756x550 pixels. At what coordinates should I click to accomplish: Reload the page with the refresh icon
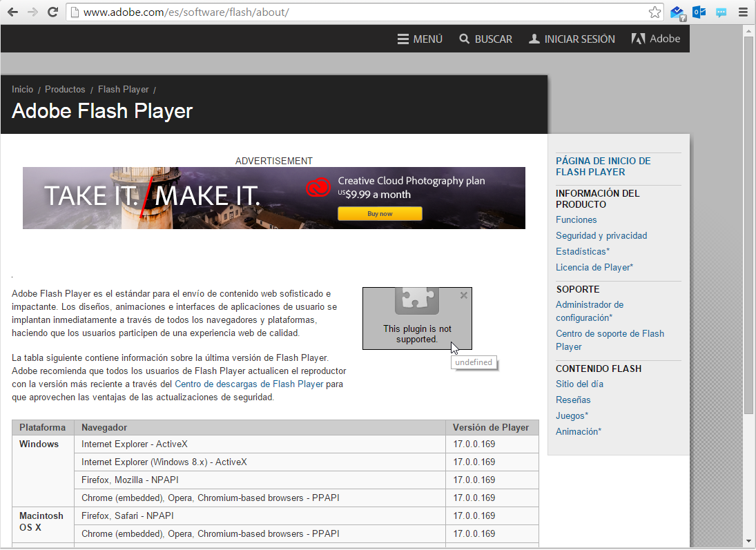pyautogui.click(x=53, y=12)
